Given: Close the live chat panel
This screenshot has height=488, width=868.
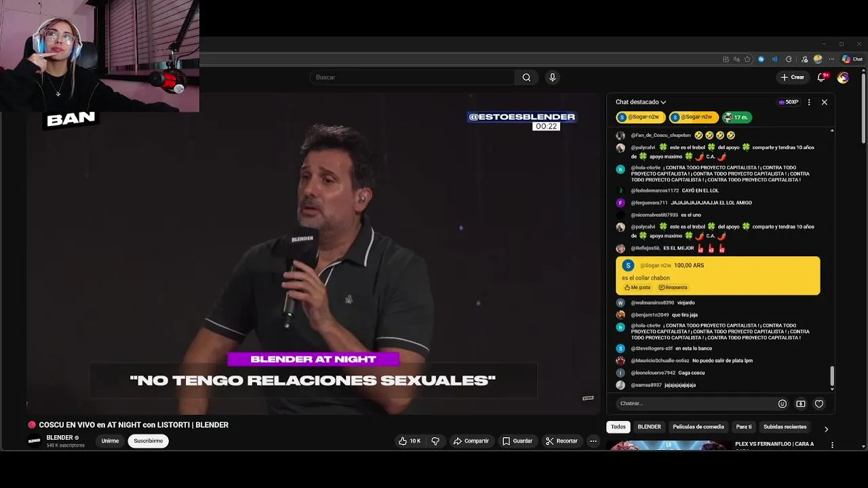Looking at the screenshot, I should click(x=824, y=102).
